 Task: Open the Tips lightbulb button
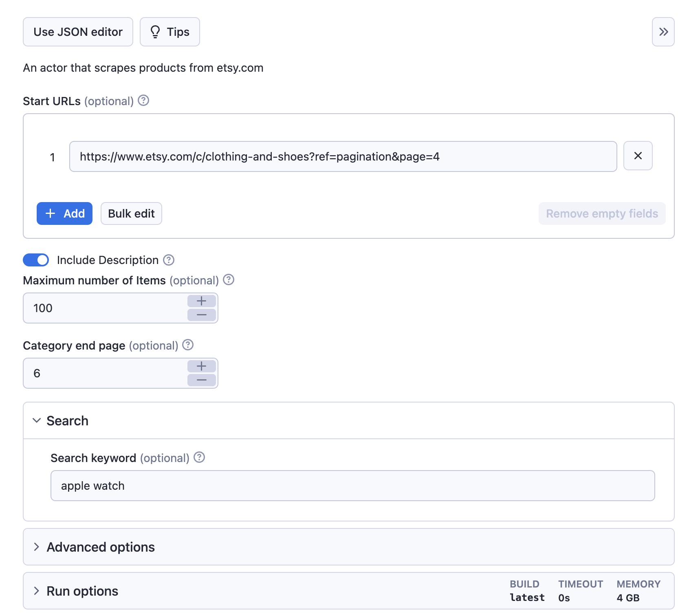pyautogui.click(x=170, y=32)
